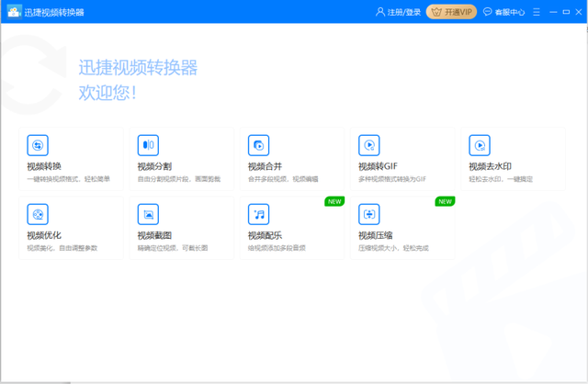Open the 视频优化 video optimize icon
This screenshot has height=384, width=588.
click(x=38, y=214)
